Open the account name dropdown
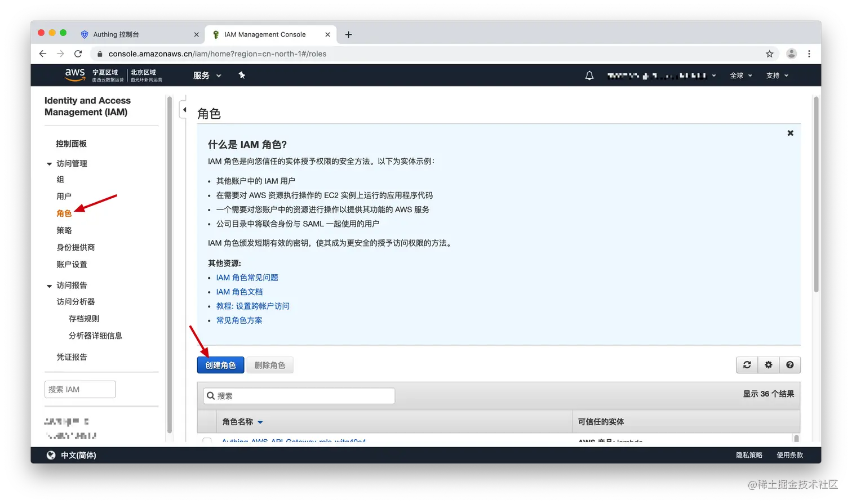Image resolution: width=852 pixels, height=504 pixels. click(x=662, y=75)
